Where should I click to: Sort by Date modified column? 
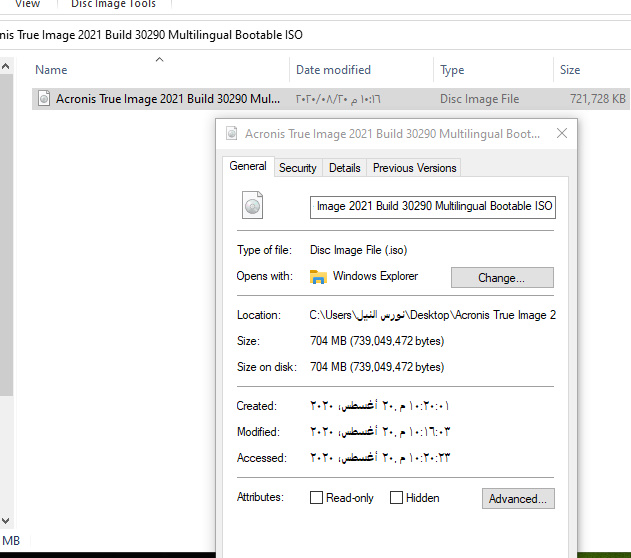pyautogui.click(x=333, y=70)
